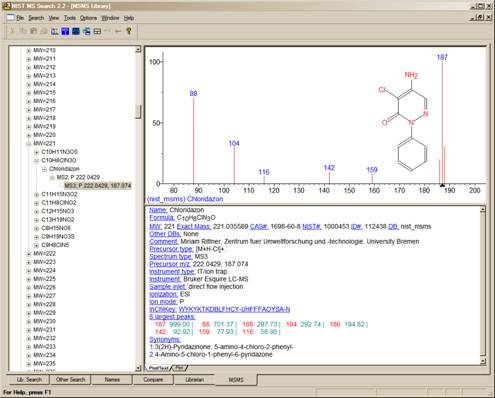Click the details pane scroll-down arrow

[x=483, y=361]
